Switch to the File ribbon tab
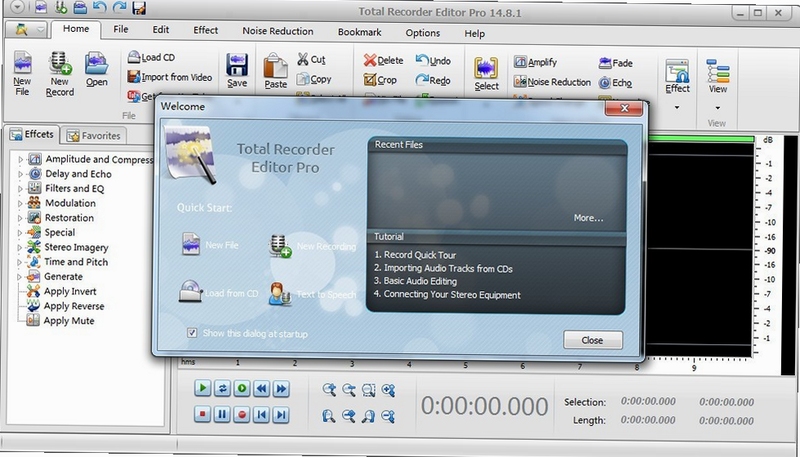The width and height of the screenshot is (800, 457). [x=121, y=29]
